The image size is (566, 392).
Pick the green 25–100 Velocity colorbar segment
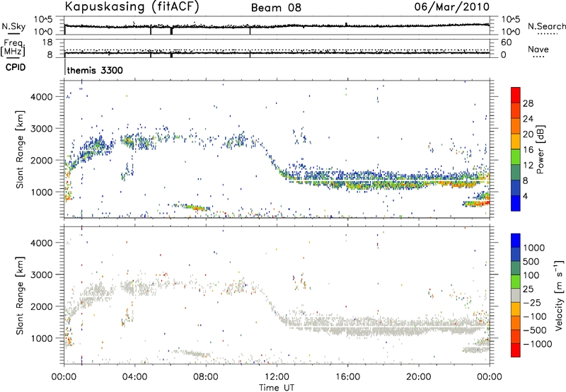click(x=516, y=282)
